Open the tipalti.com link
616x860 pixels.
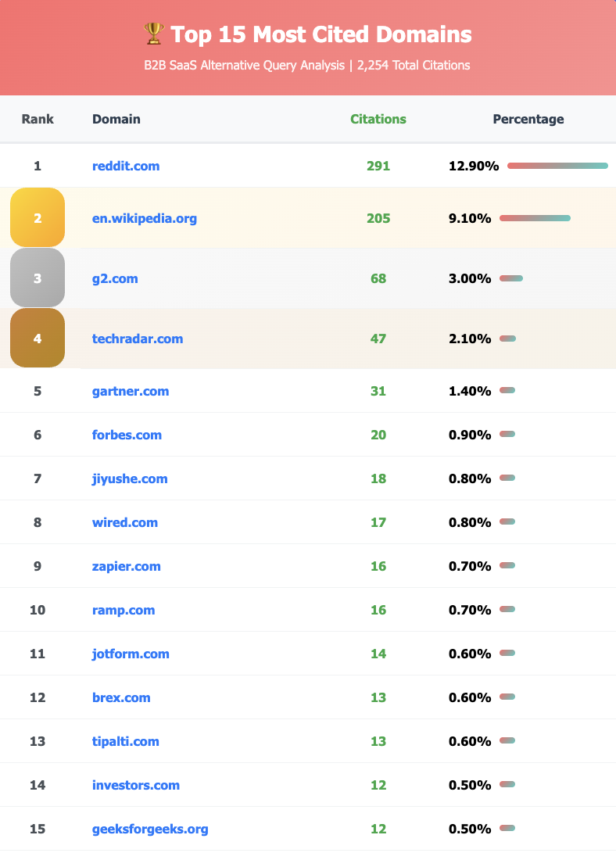(x=126, y=741)
